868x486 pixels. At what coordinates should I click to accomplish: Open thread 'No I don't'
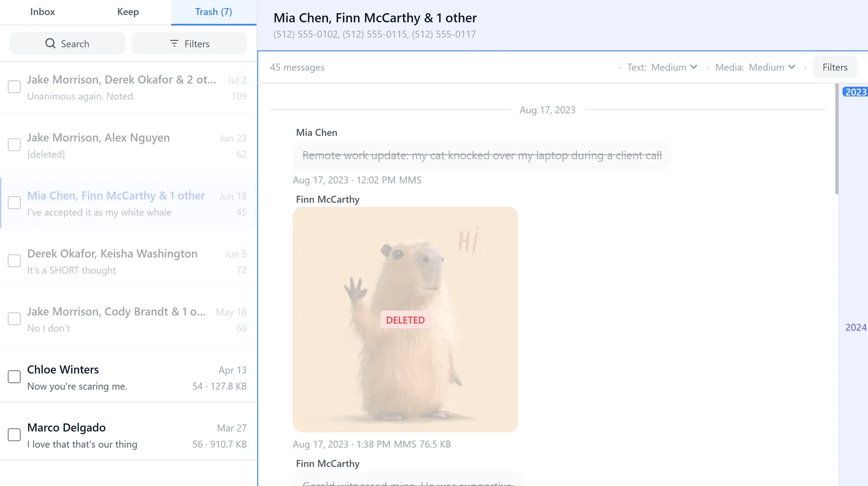coord(129,319)
